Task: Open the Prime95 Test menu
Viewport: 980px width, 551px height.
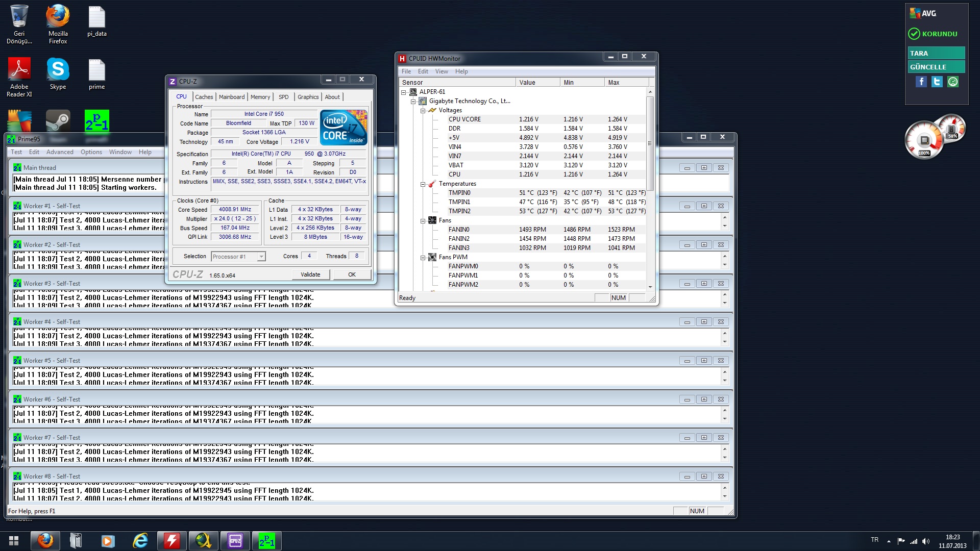Action: click(16, 152)
